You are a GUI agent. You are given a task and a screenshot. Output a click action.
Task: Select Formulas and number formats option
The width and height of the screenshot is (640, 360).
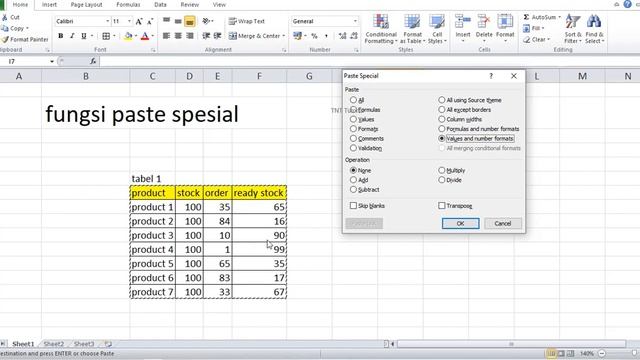[442, 129]
